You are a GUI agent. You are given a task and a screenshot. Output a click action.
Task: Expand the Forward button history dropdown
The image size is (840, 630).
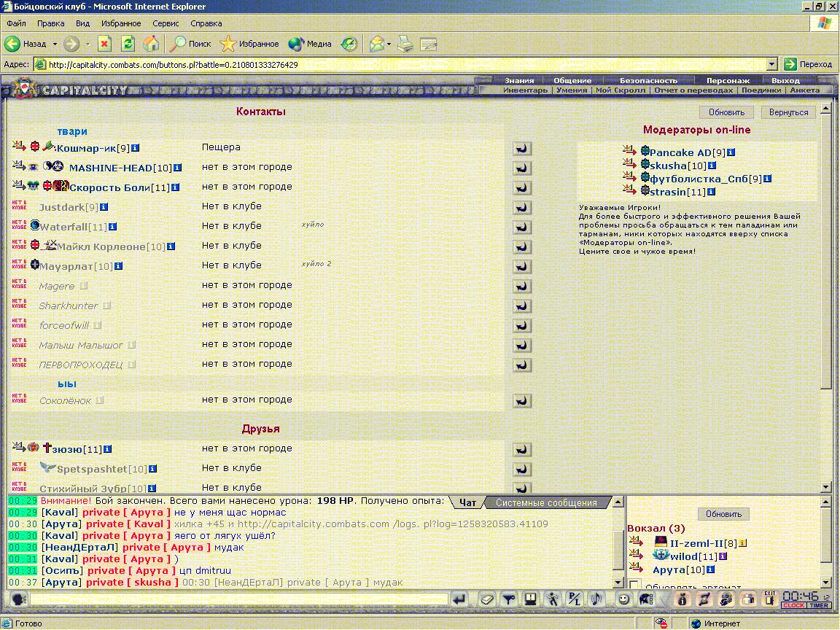(x=87, y=44)
